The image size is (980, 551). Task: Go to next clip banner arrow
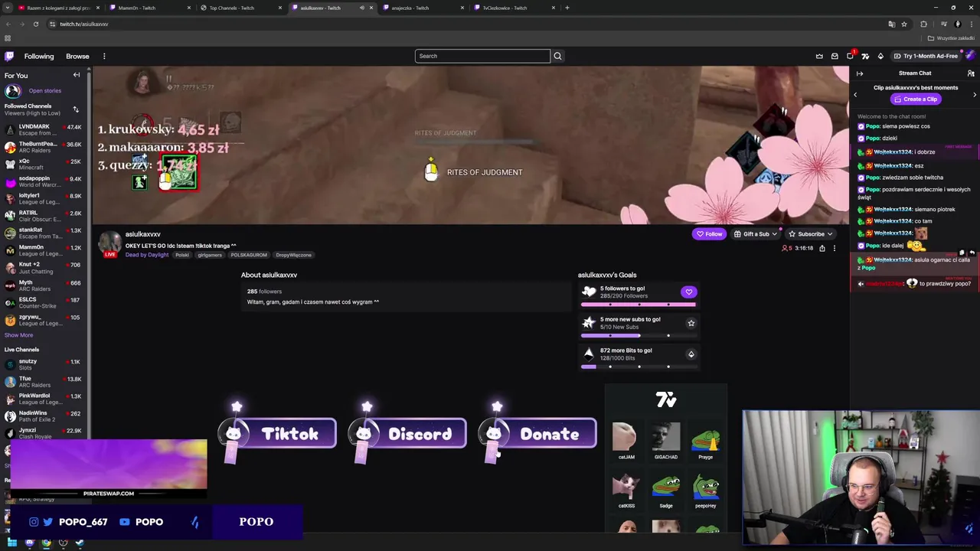975,94
